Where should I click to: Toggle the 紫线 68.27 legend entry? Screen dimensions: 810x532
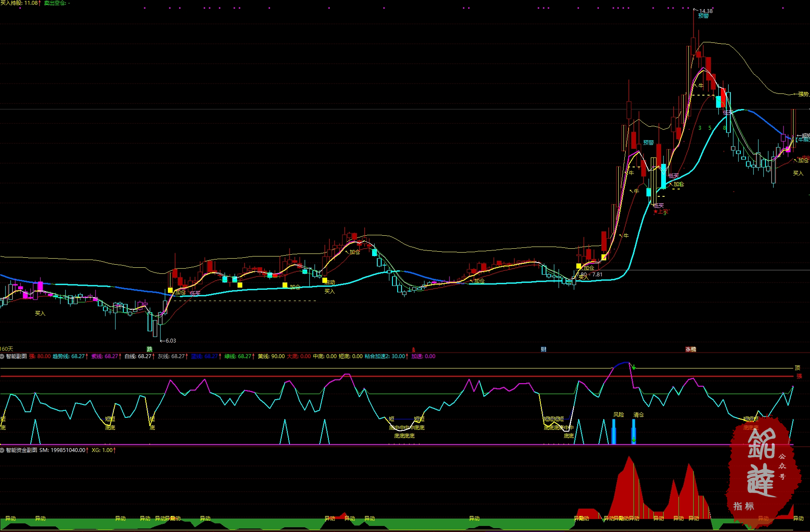click(105, 356)
